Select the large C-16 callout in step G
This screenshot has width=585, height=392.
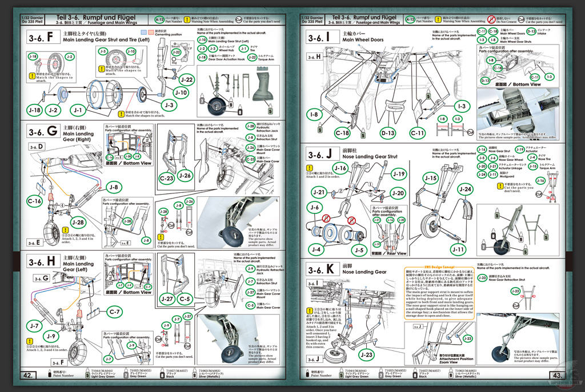[x=35, y=201]
